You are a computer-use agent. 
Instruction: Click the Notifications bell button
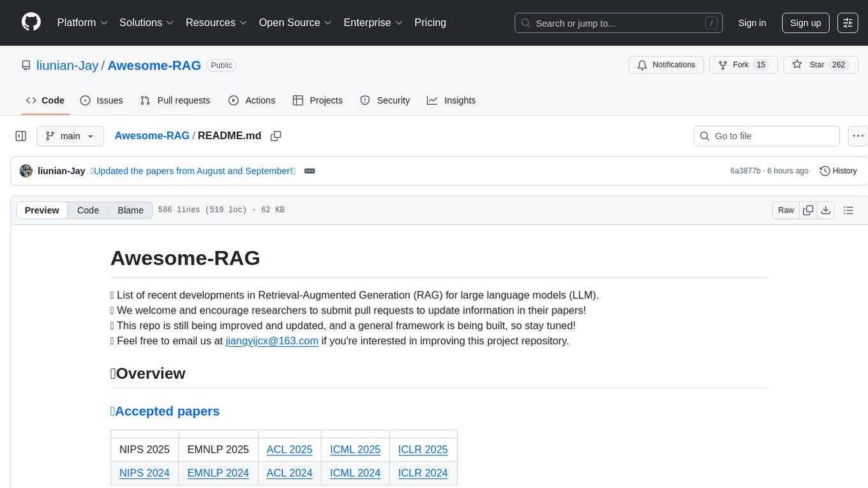pos(666,65)
